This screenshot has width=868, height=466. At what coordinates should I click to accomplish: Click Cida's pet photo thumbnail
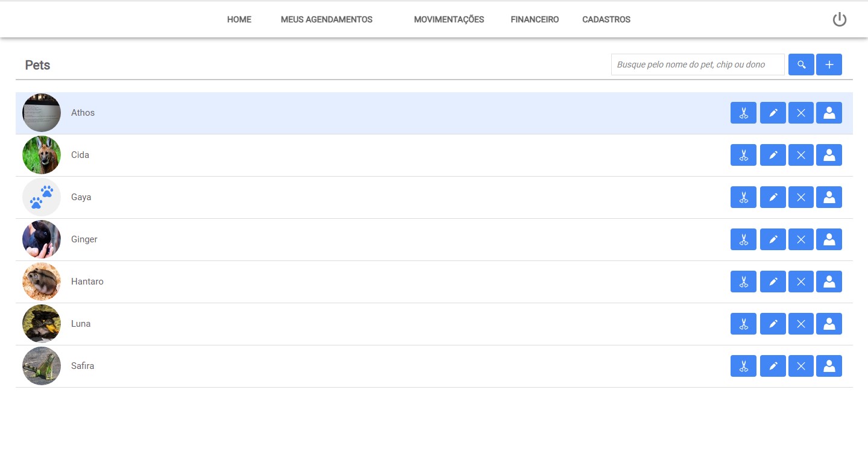[x=42, y=155]
